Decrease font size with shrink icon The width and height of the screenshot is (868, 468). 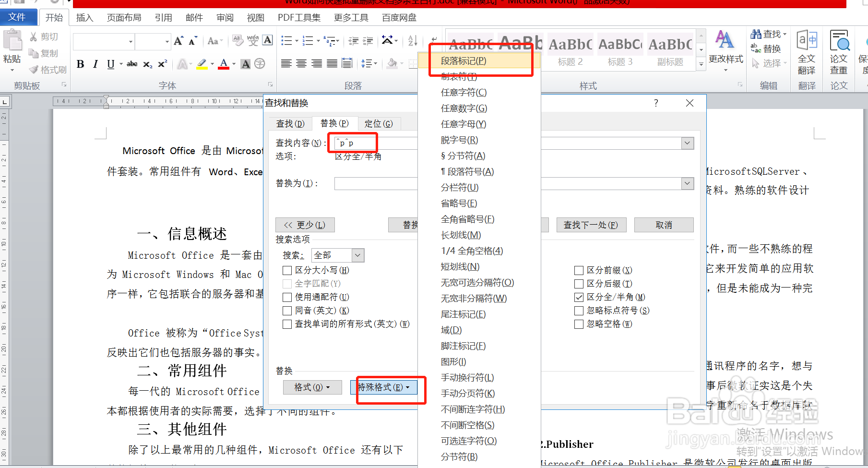[192, 41]
